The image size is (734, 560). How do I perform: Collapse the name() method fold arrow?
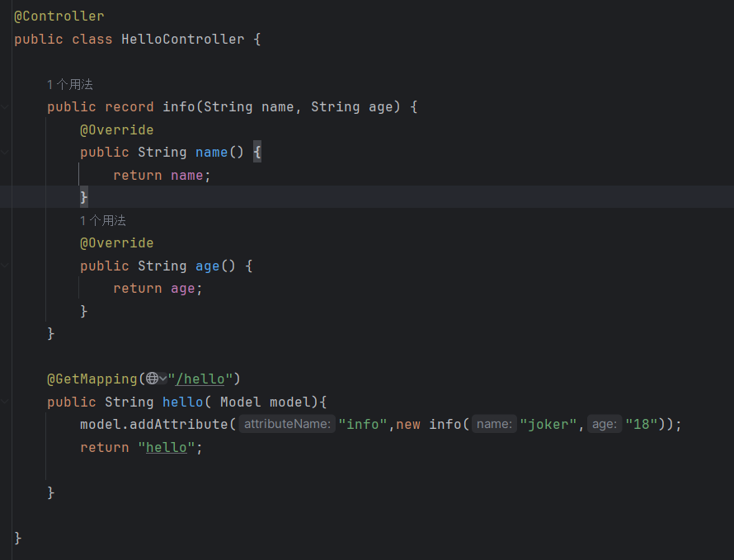tap(6, 153)
